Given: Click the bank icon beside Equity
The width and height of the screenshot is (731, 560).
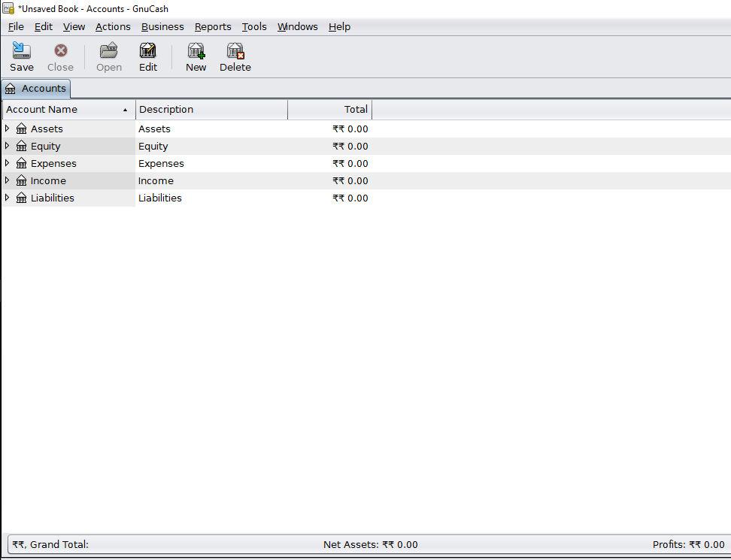Looking at the screenshot, I should coord(22,146).
